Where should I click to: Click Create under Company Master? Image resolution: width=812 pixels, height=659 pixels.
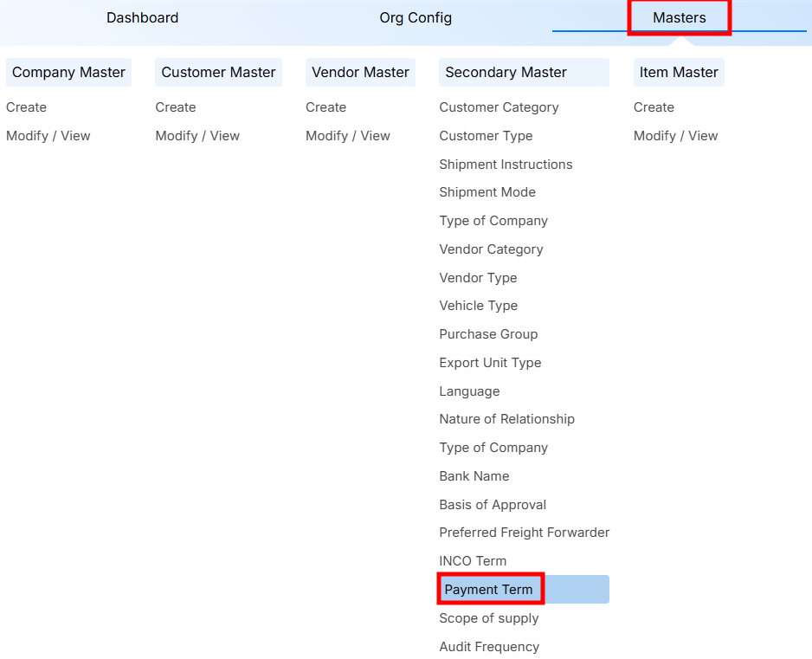click(26, 107)
